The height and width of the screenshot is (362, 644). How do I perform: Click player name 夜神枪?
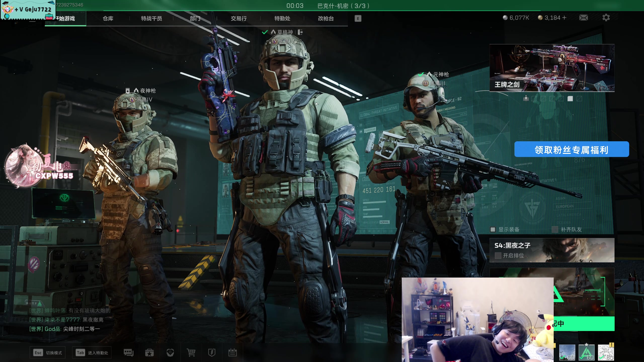(x=148, y=91)
